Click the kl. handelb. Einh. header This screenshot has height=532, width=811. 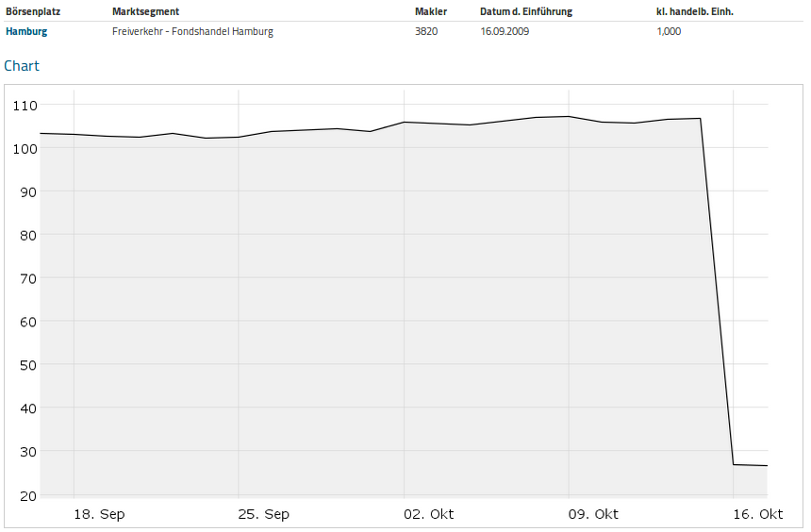(694, 11)
